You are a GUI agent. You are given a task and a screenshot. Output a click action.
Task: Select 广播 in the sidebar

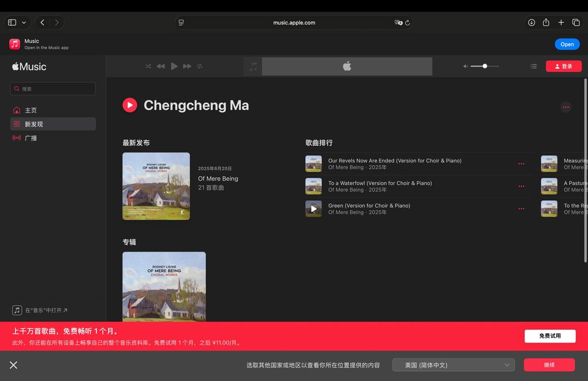pos(30,138)
